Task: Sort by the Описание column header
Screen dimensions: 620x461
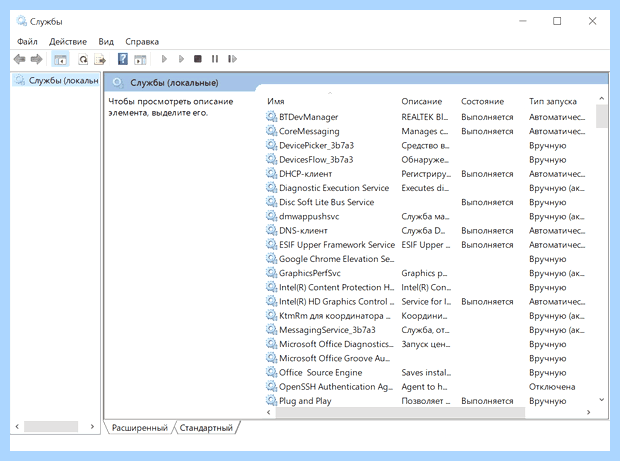Action: click(x=422, y=101)
